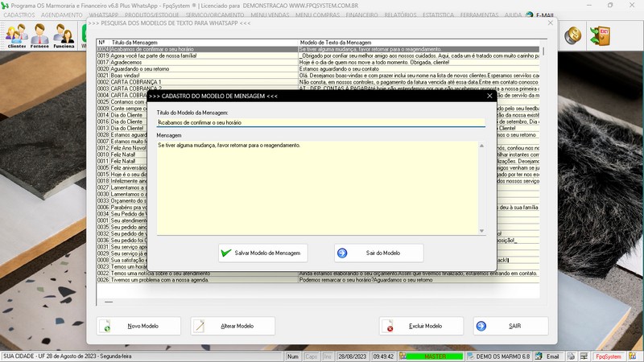Click the message area scroll down arrow
Image resolution: width=644 pixels, height=362 pixels.
pyautogui.click(x=481, y=231)
